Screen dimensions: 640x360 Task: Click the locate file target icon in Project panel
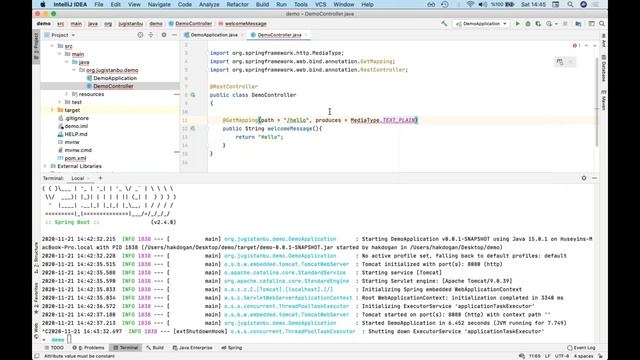pyautogui.click(x=140, y=35)
